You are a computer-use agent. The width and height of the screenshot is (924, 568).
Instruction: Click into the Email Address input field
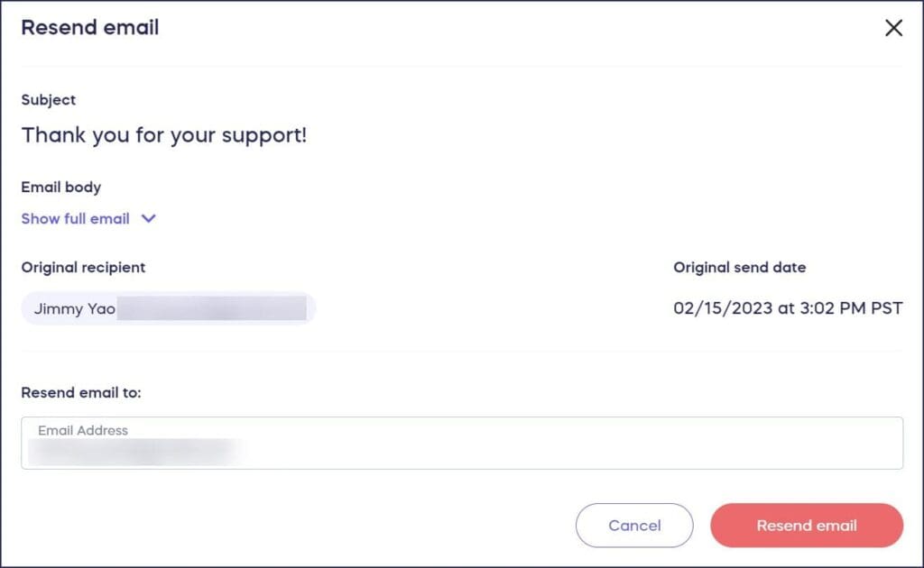point(462,443)
